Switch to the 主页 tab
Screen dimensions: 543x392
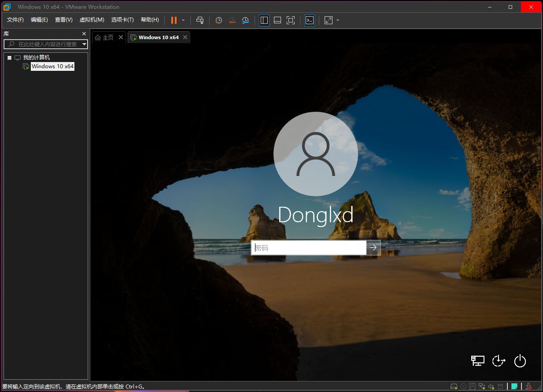click(x=105, y=37)
